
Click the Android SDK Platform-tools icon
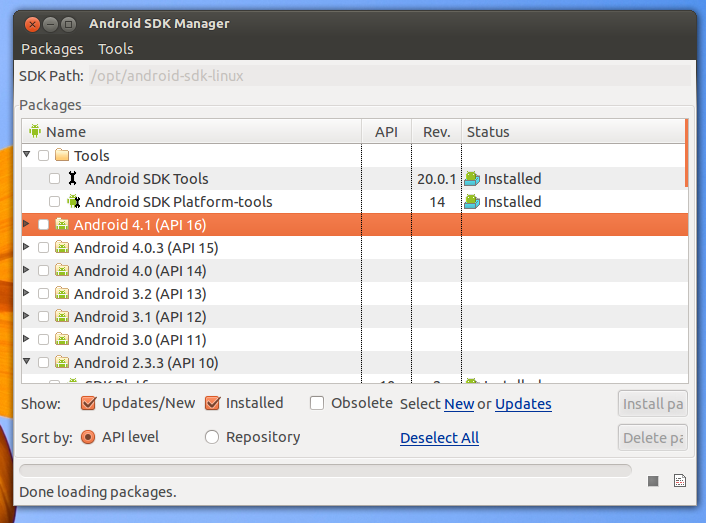(x=73, y=202)
